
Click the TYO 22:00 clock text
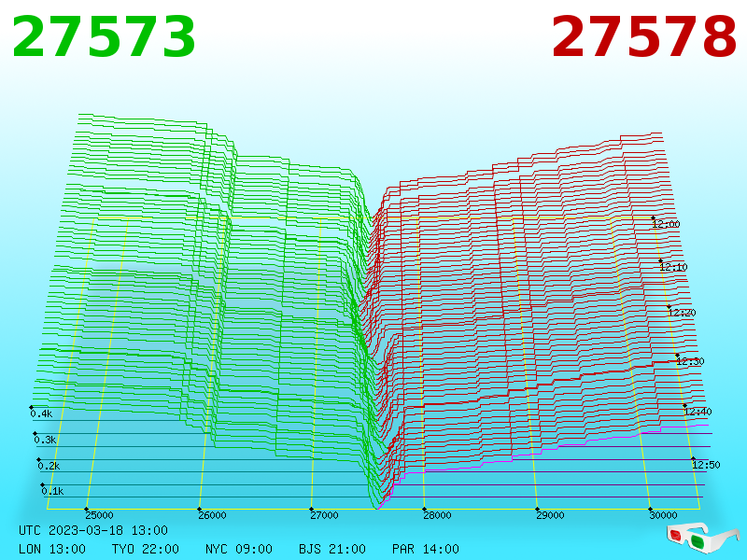[146, 549]
